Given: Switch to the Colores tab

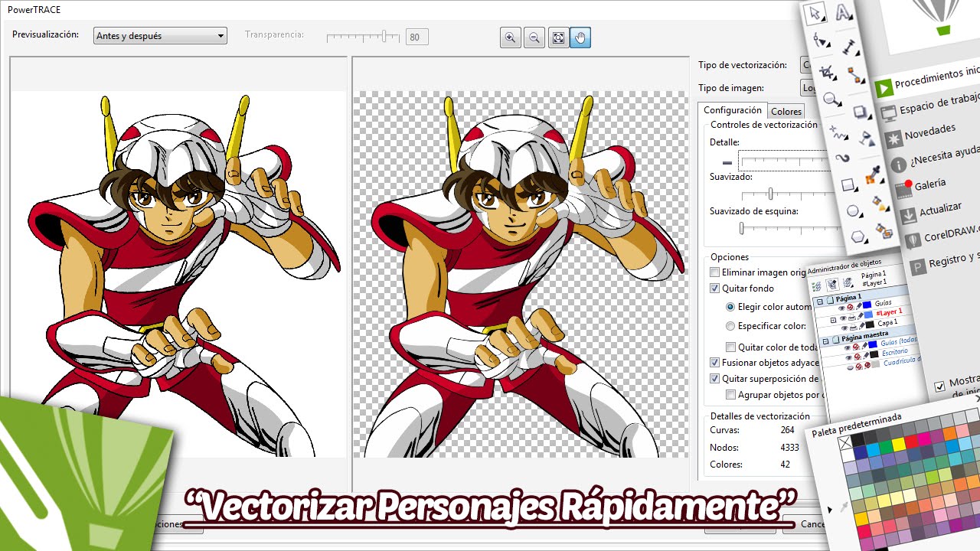Looking at the screenshot, I should pos(786,112).
